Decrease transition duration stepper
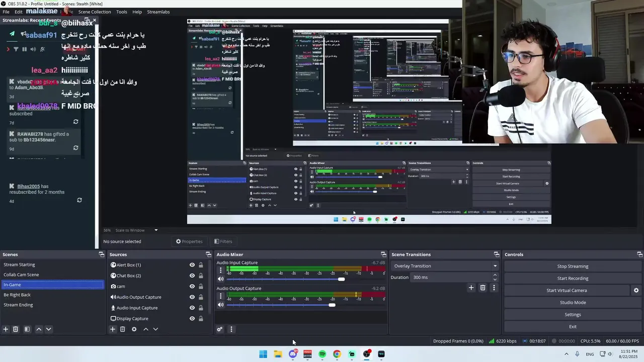The width and height of the screenshot is (644, 362). 495,280
